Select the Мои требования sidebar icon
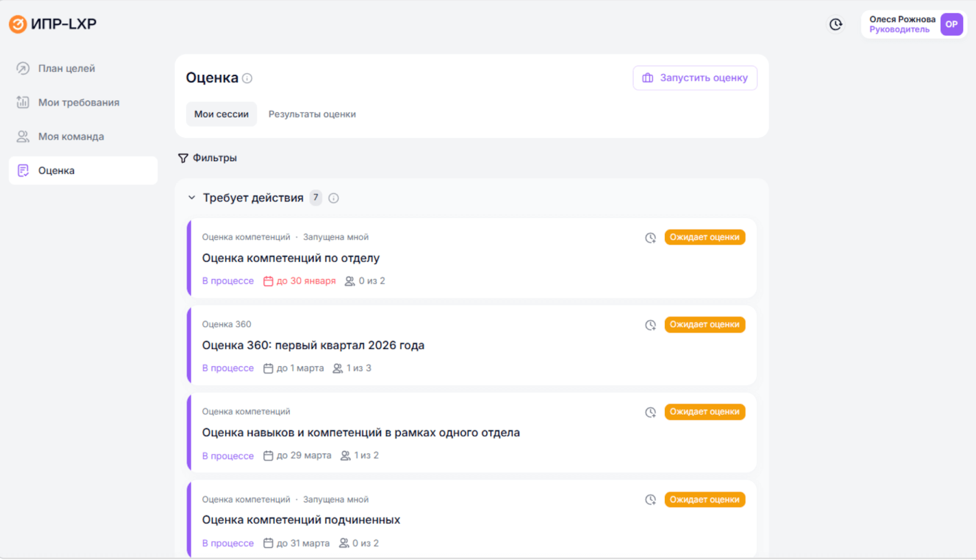Screen dimensions: 976x560 pos(22,102)
